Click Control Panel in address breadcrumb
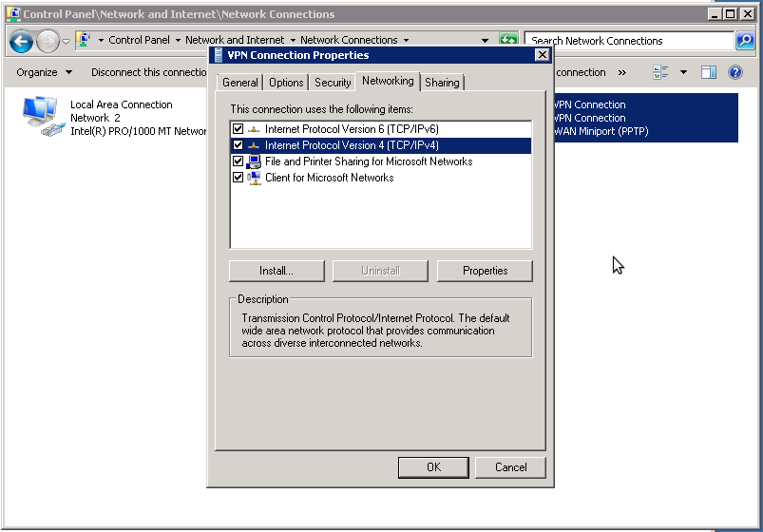 point(139,40)
